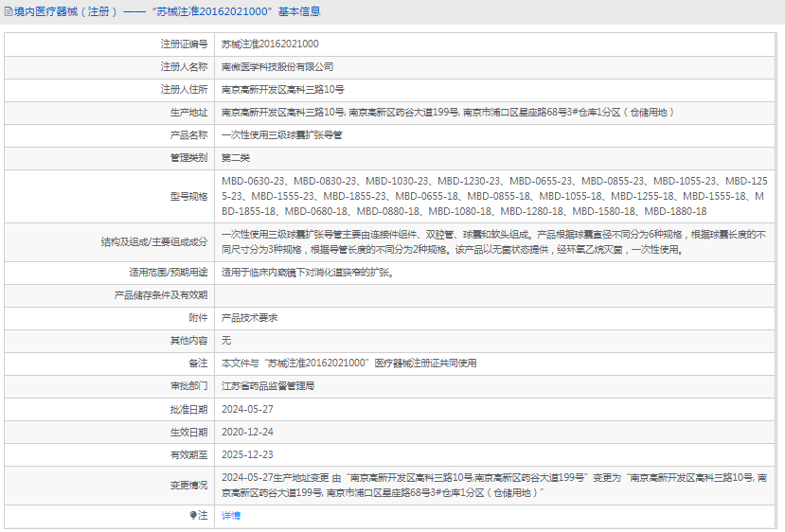This screenshot has height=532, width=785.
Task: Click registration number 苏械注准20162021000 value
Action: 270,44
